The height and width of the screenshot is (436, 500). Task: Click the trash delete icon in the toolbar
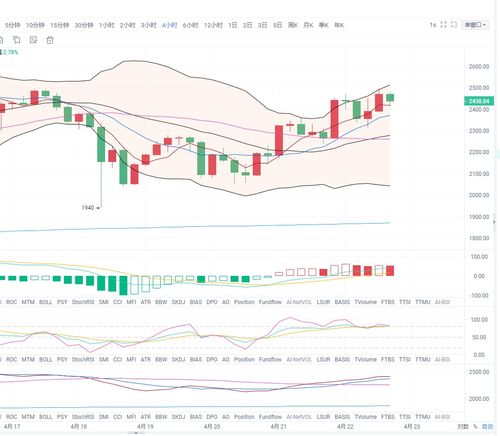(x=50, y=40)
